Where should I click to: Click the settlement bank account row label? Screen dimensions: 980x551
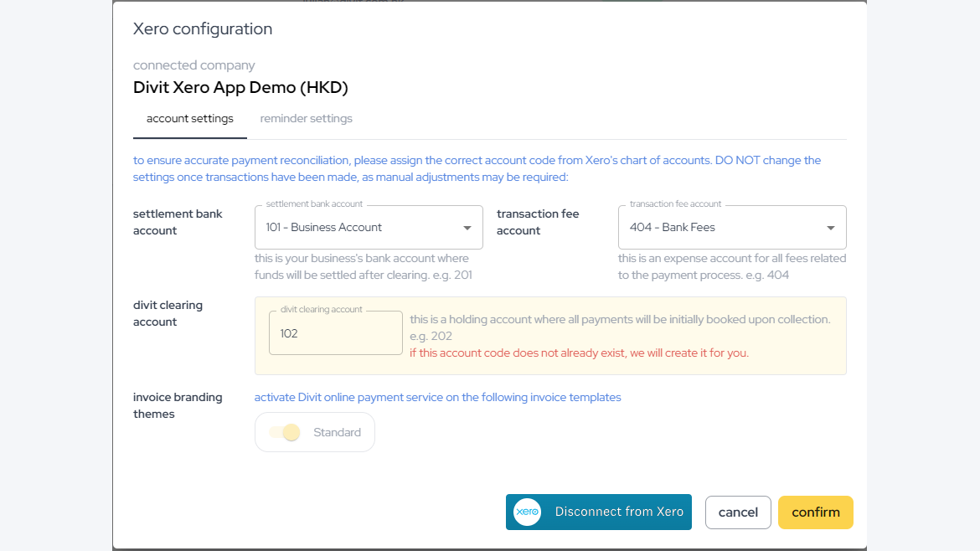pyautogui.click(x=178, y=222)
